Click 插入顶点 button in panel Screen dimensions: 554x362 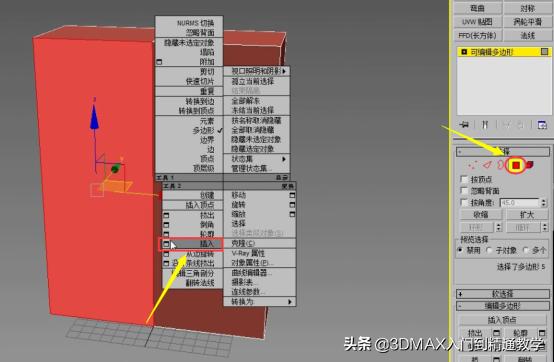tap(502, 320)
